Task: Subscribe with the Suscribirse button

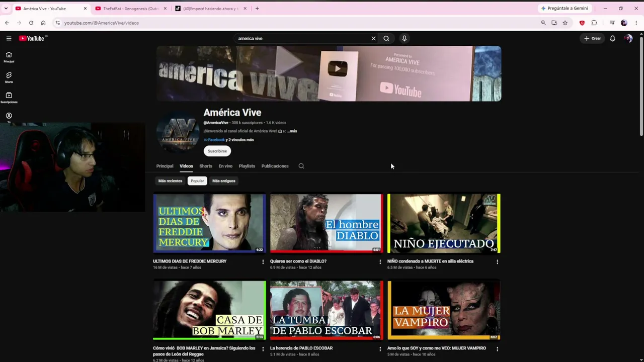Action: point(217,151)
